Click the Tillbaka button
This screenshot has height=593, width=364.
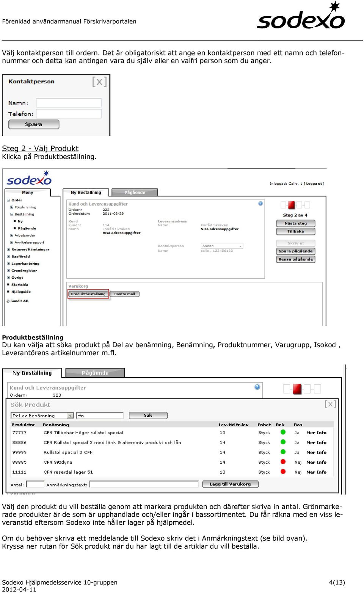296,231
